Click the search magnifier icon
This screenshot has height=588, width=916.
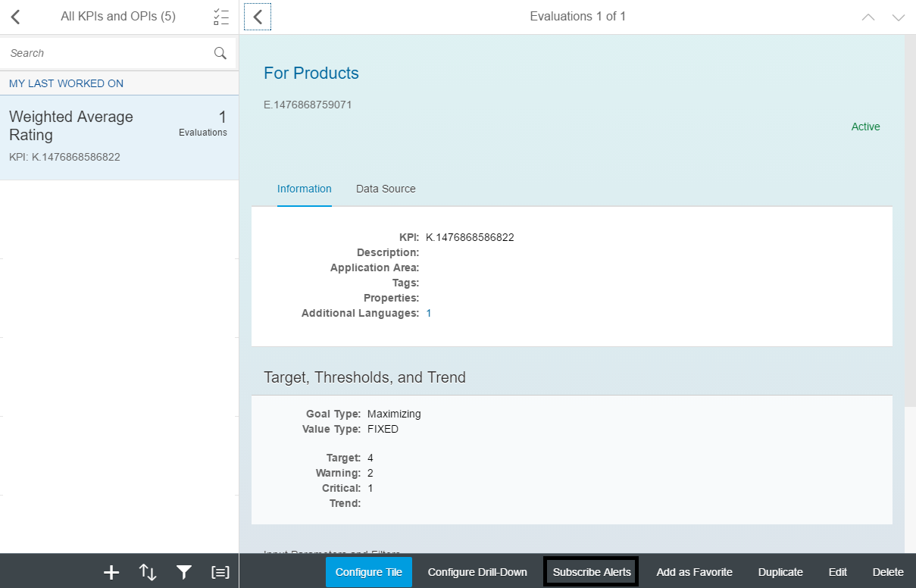(220, 53)
